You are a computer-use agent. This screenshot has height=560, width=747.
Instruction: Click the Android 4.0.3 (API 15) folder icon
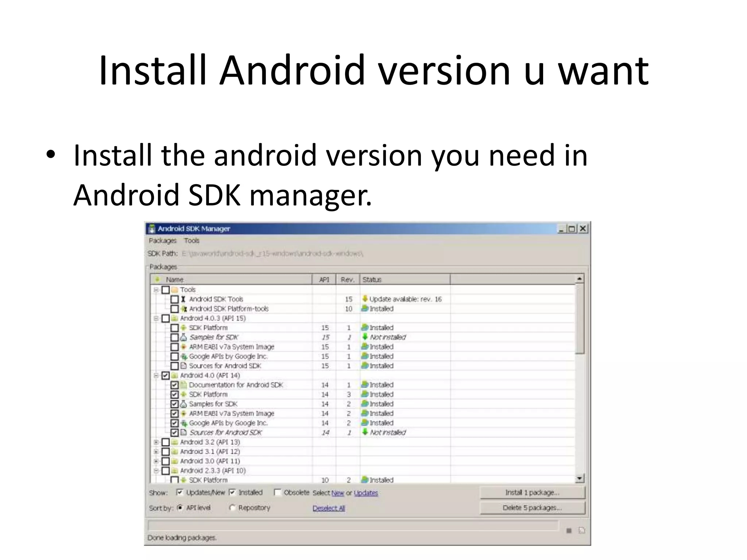175,318
